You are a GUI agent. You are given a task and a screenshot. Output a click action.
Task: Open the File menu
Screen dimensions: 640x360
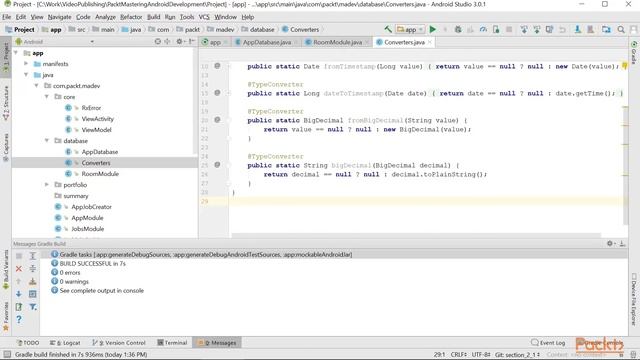click(x=7, y=17)
